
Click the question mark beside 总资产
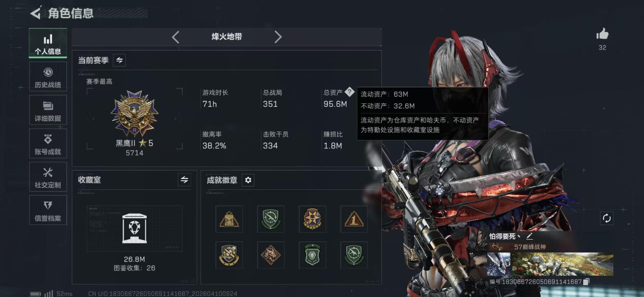click(349, 92)
